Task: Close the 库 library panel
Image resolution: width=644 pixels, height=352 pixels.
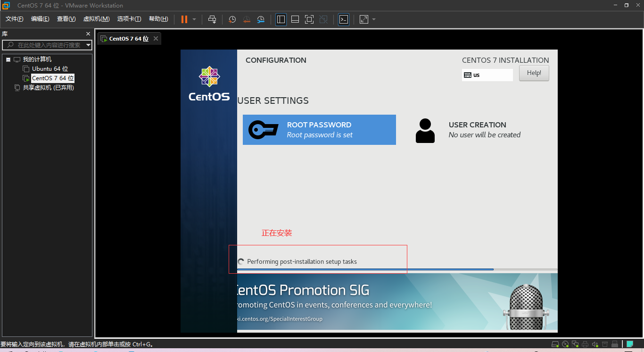Action: (x=88, y=34)
